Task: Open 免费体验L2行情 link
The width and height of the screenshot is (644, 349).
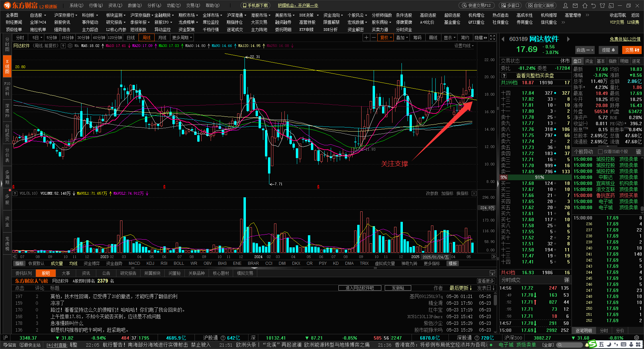Action: 625,39
